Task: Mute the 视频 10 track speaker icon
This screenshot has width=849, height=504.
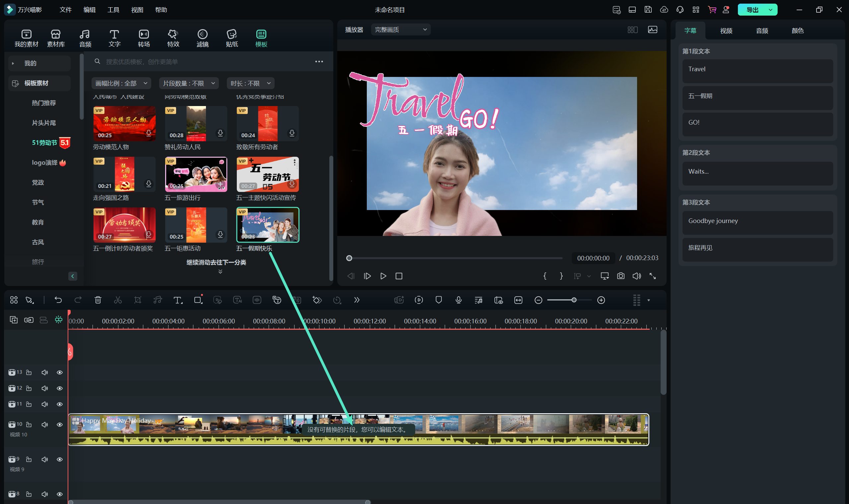Action: coord(44,424)
